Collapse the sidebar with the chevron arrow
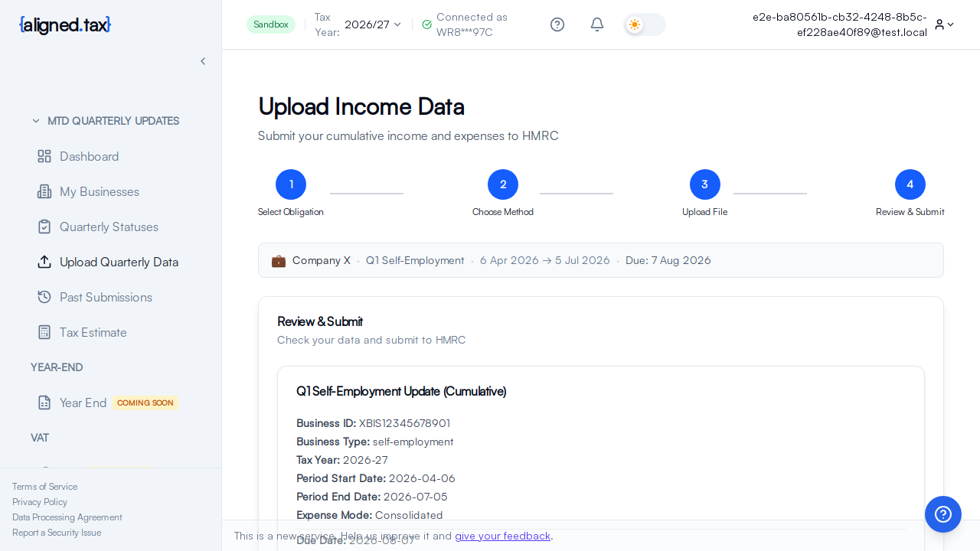This screenshot has height=551, width=980. pos(203,61)
